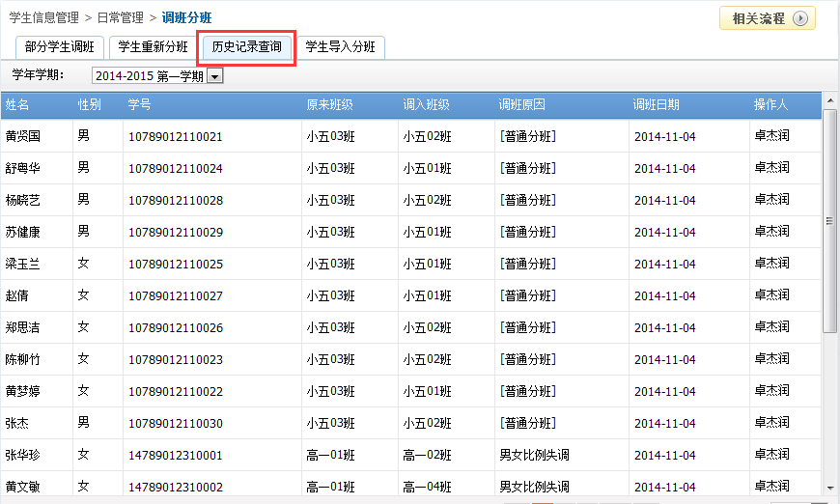
Task: Click scrollbar down arrow
Action: 830,488
